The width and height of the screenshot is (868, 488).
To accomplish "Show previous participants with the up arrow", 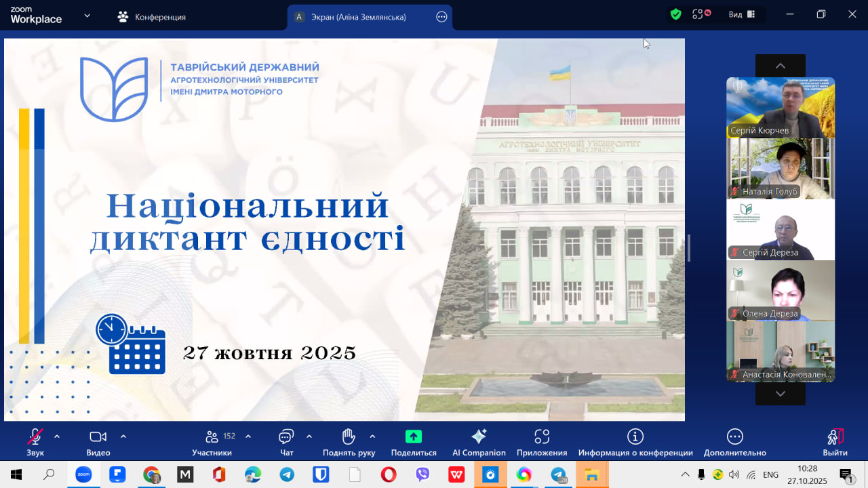I will click(781, 66).
